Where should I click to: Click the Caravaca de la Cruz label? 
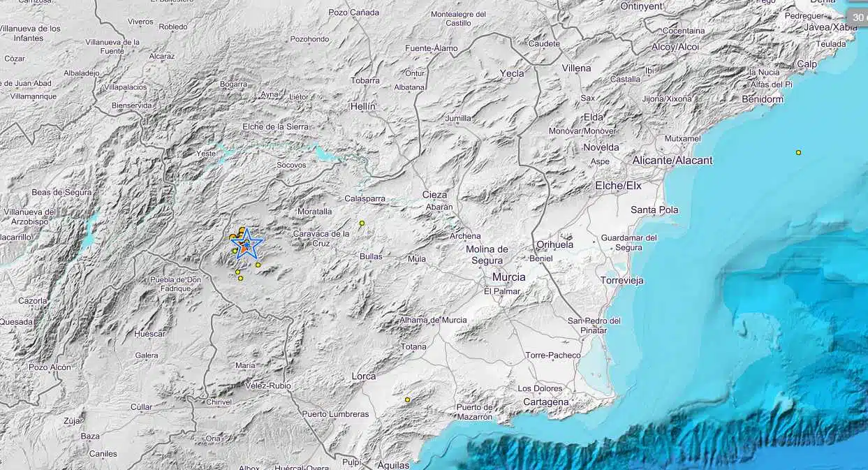321,238
